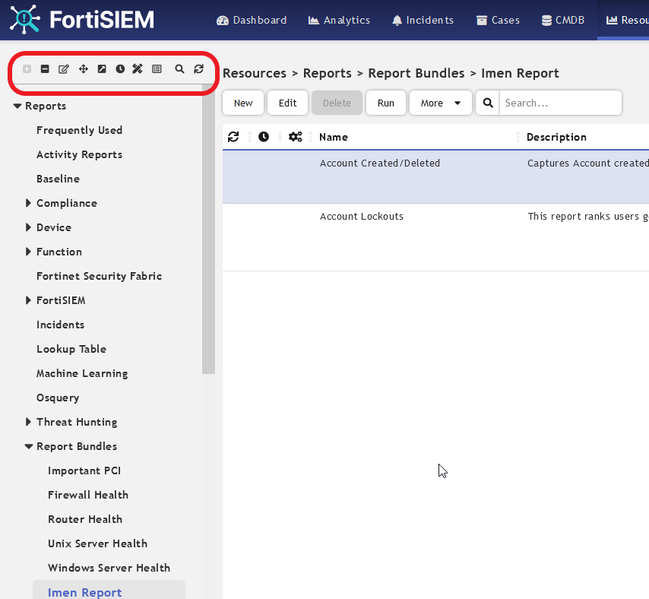
Task: Open the More dropdown menu
Action: pos(440,103)
